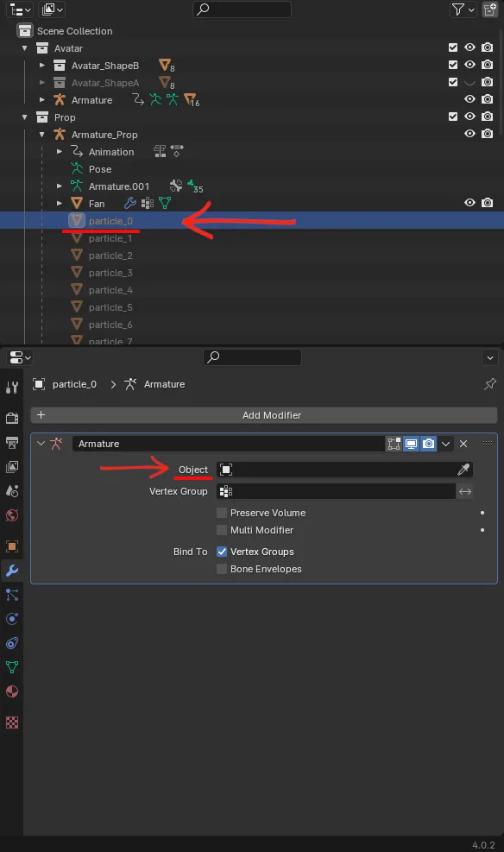
Task: Uncheck the Vertex Groups bind option
Action: [222, 552]
